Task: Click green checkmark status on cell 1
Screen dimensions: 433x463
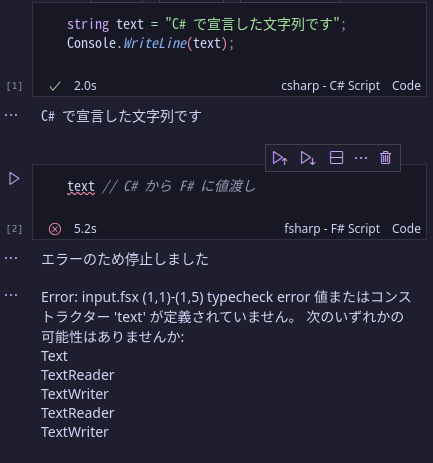Action: [x=55, y=86]
